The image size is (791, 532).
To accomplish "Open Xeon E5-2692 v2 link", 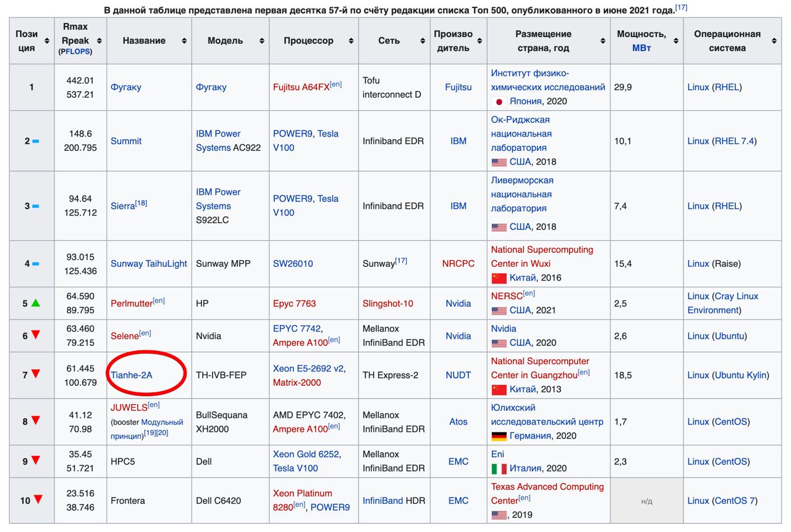I will [308, 368].
